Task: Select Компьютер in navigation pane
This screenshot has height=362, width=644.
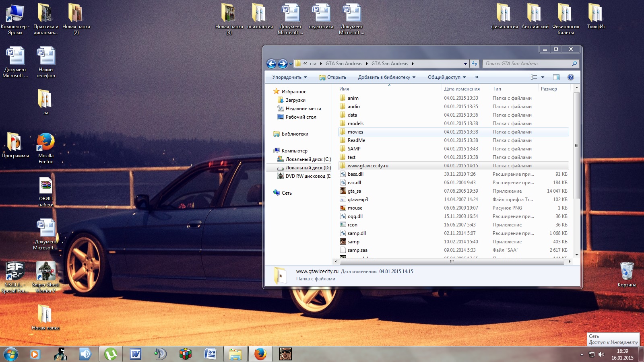Action: 294,151
